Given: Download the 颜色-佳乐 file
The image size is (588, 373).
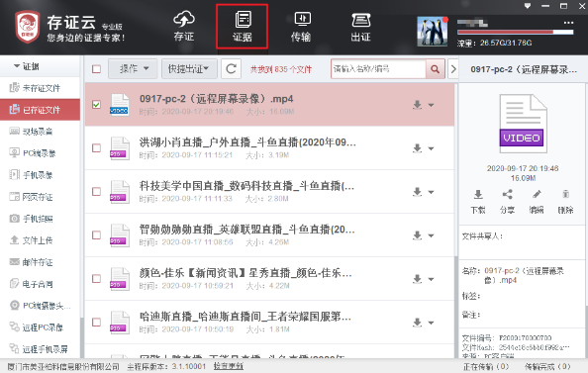Looking at the screenshot, I should [x=417, y=279].
